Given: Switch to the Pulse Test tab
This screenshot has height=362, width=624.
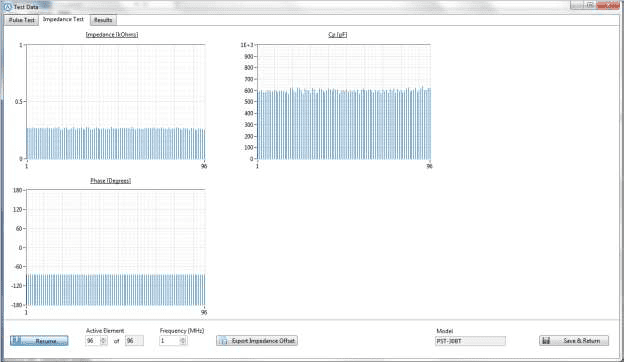Looking at the screenshot, I should (x=22, y=20).
